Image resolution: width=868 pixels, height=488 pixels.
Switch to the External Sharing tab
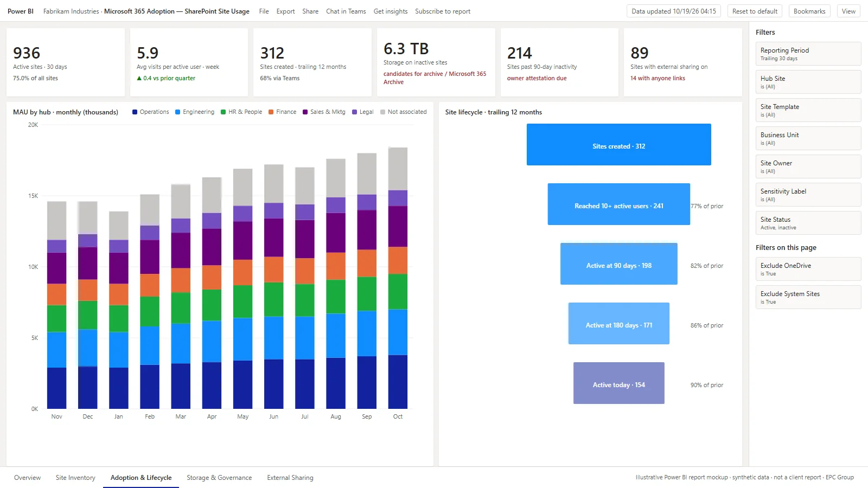(x=290, y=478)
